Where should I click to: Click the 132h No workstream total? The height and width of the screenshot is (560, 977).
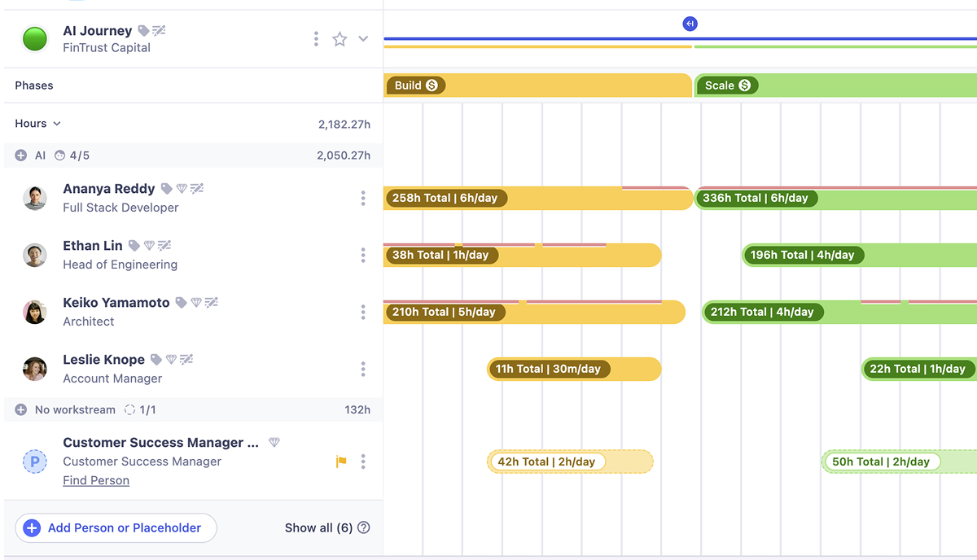click(x=357, y=409)
